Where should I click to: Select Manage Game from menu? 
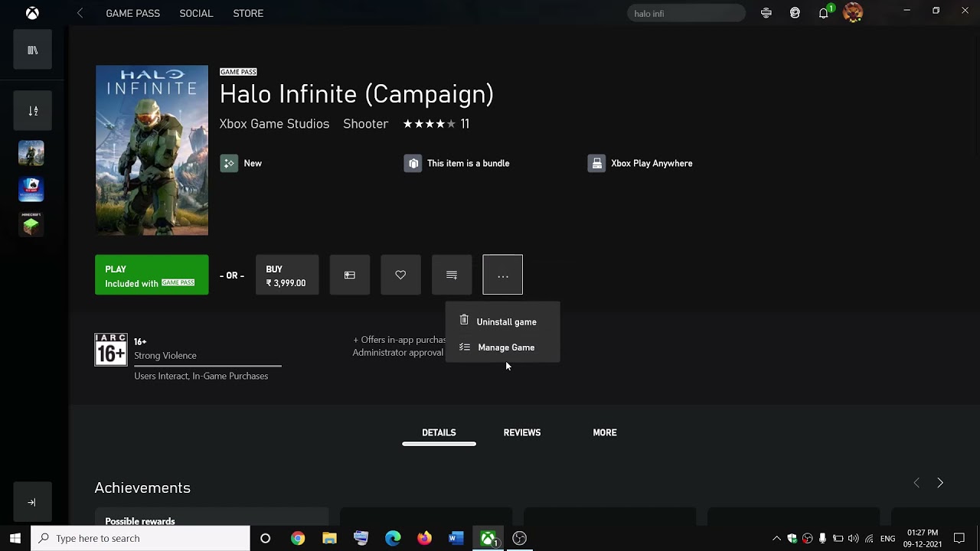[x=502, y=347]
